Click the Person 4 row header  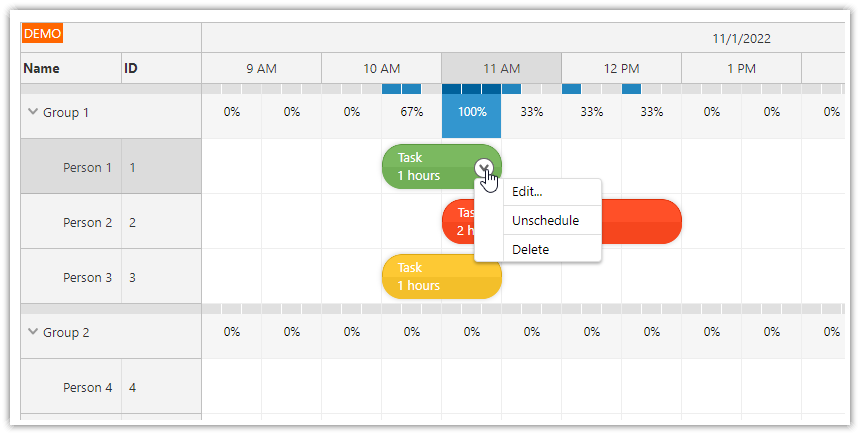pyautogui.click(x=87, y=387)
